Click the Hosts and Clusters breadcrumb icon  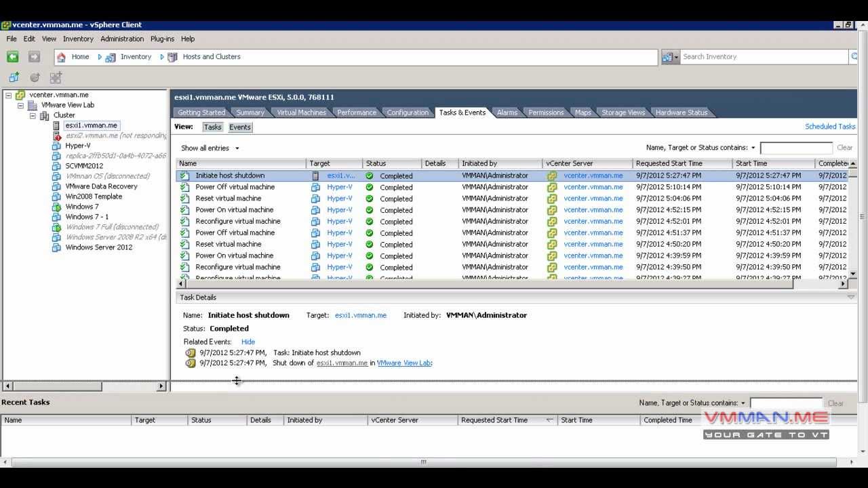[x=172, y=58]
